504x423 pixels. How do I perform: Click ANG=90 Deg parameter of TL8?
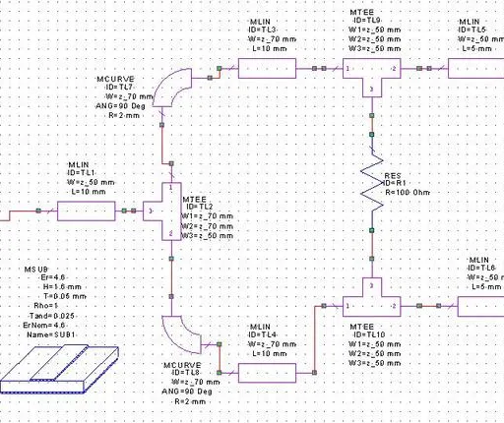[187, 392]
